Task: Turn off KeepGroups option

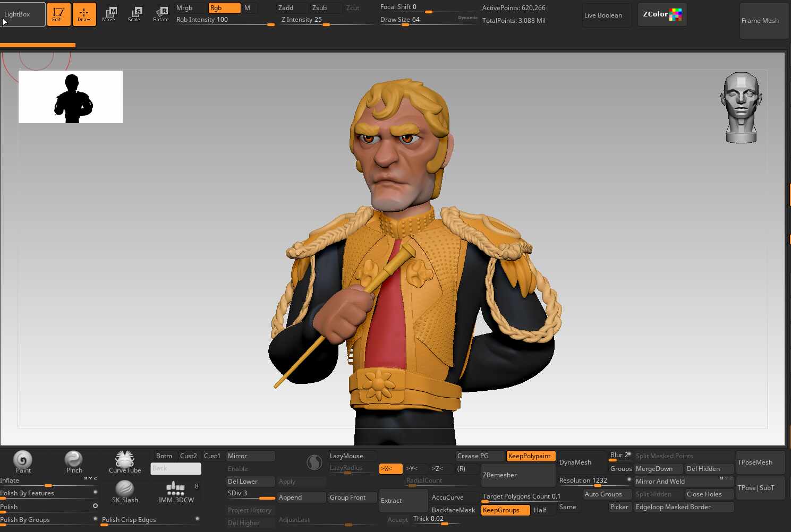Action: [505, 510]
